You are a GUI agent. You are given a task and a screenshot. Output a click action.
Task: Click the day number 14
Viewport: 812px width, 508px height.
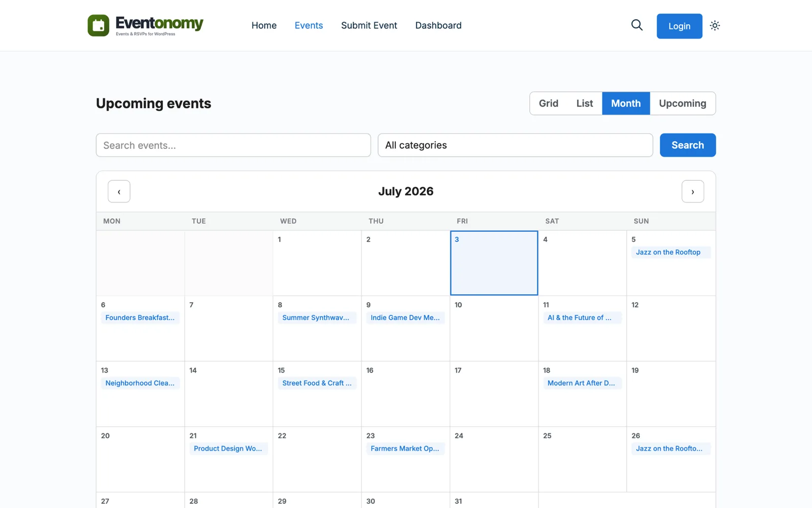pyautogui.click(x=193, y=370)
